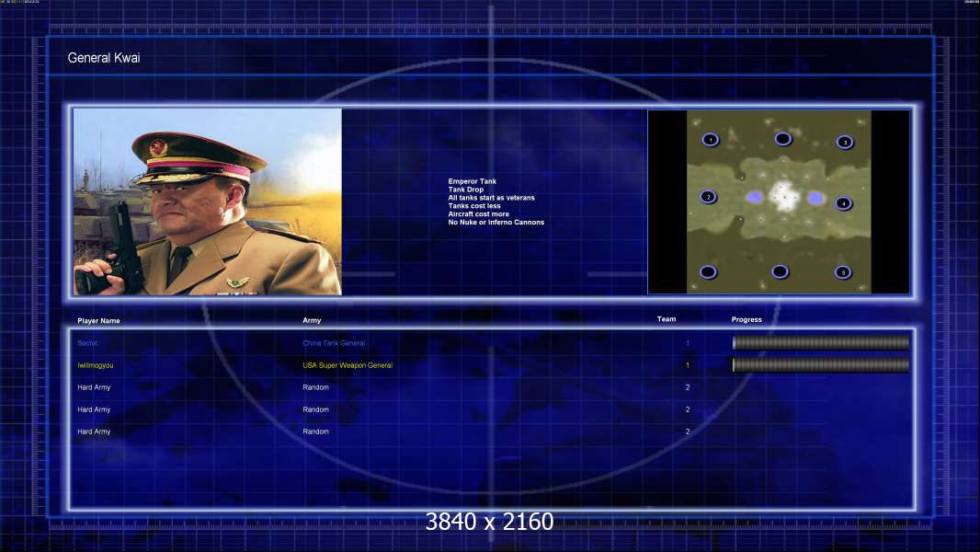Select start position 1 on the map

click(710, 140)
